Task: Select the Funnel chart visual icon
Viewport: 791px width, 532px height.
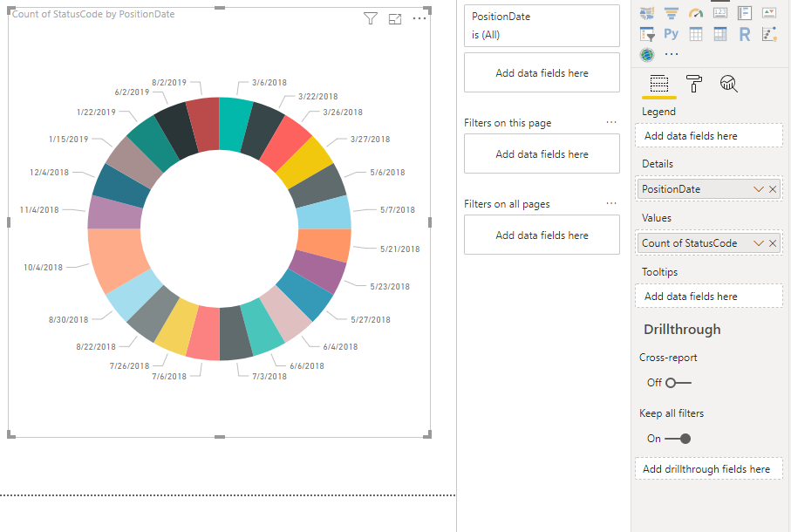Action: (x=671, y=12)
